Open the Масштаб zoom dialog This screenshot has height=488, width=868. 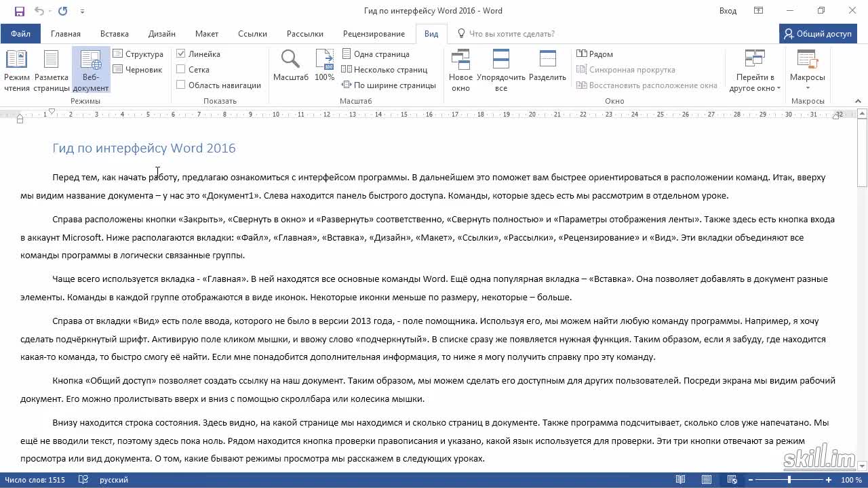pyautogui.click(x=291, y=66)
